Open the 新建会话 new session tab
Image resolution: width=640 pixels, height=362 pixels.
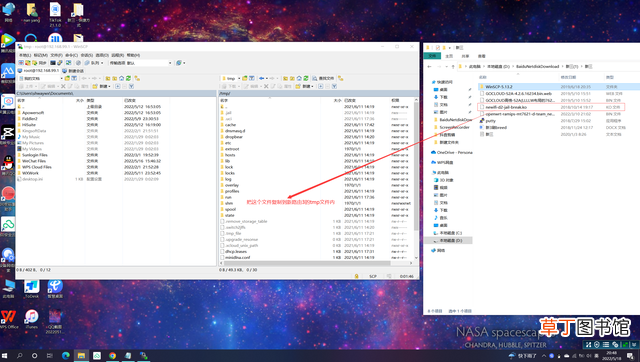[73, 71]
